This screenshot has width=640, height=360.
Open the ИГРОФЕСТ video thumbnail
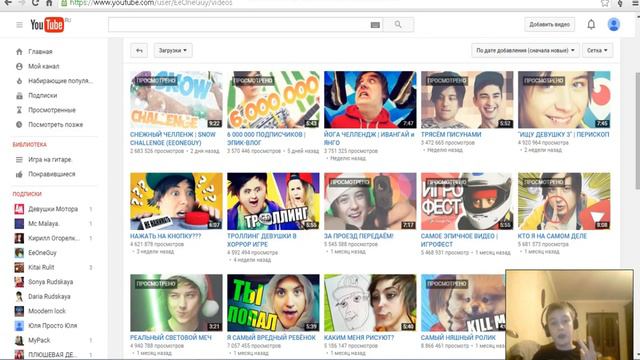(x=467, y=201)
